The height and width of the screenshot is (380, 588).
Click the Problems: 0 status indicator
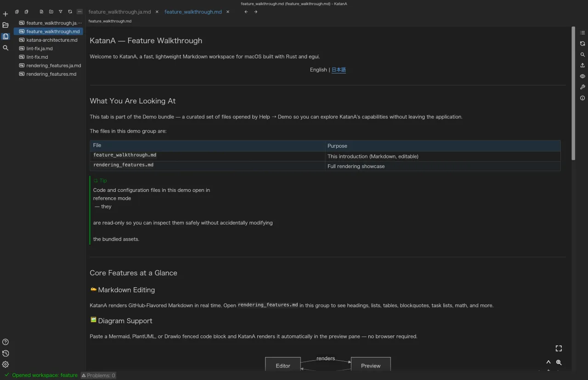[98, 375]
